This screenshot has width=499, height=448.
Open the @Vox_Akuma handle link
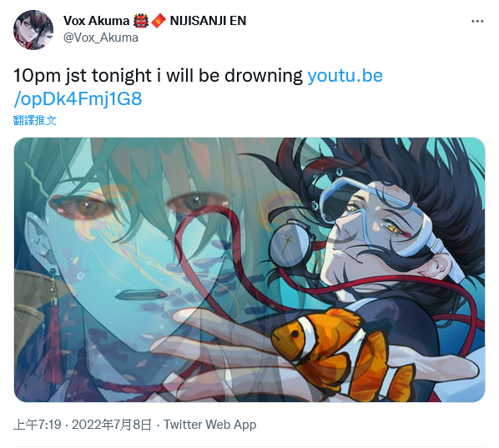tap(101, 38)
